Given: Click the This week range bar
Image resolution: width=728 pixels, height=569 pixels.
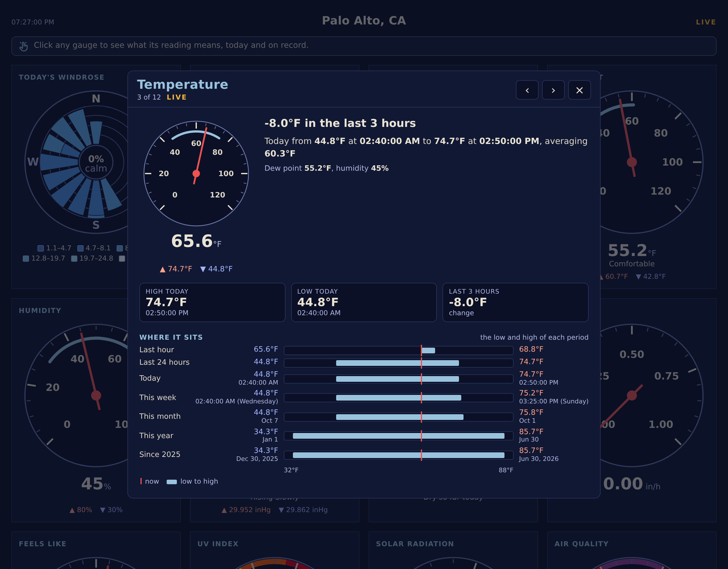Looking at the screenshot, I should pyautogui.click(x=398, y=397).
